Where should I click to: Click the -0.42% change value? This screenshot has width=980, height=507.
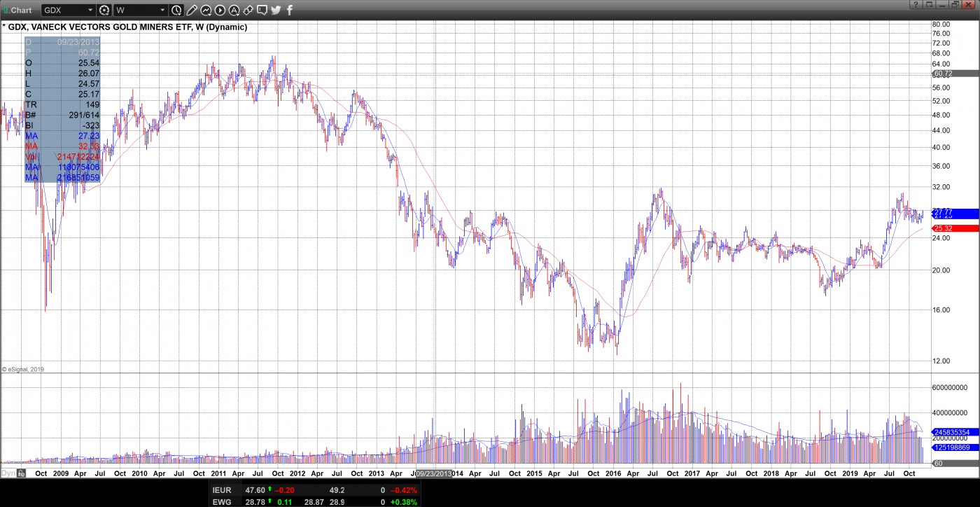click(404, 490)
